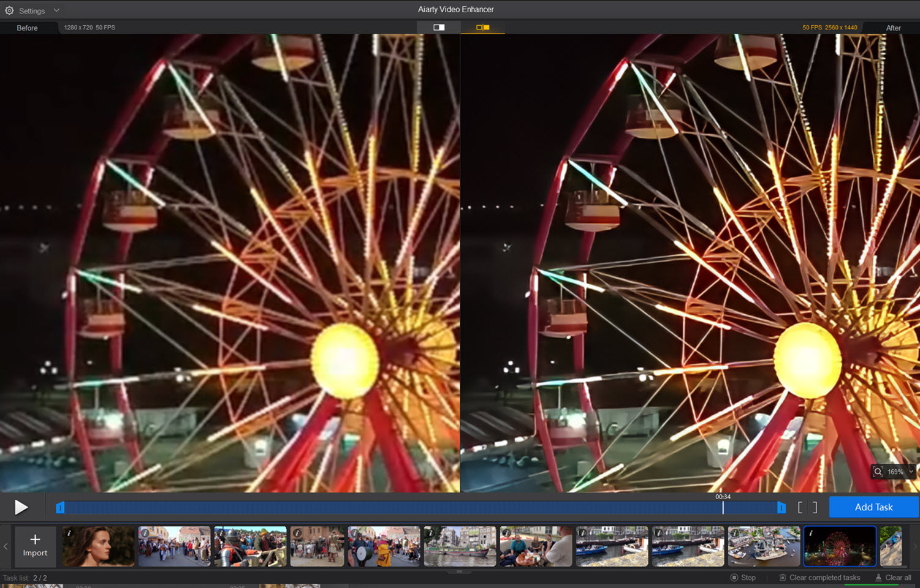Select the aerial harbor boats thumbnail

[x=764, y=546]
